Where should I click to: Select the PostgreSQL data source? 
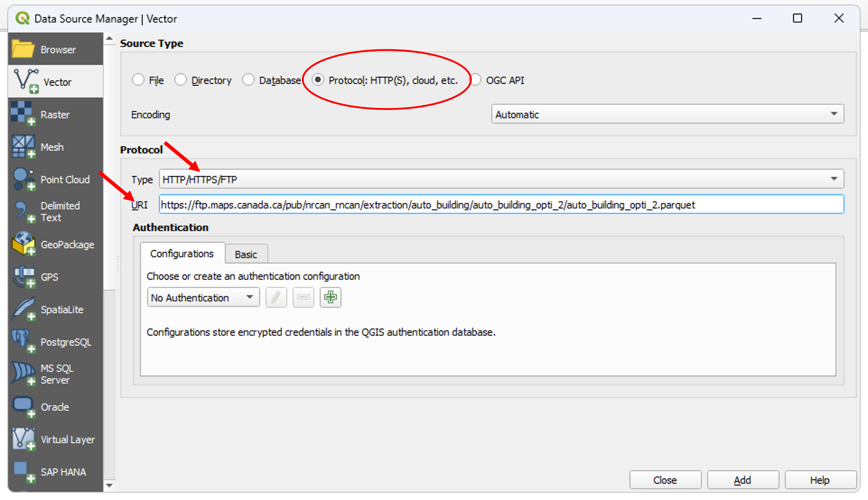coord(66,342)
